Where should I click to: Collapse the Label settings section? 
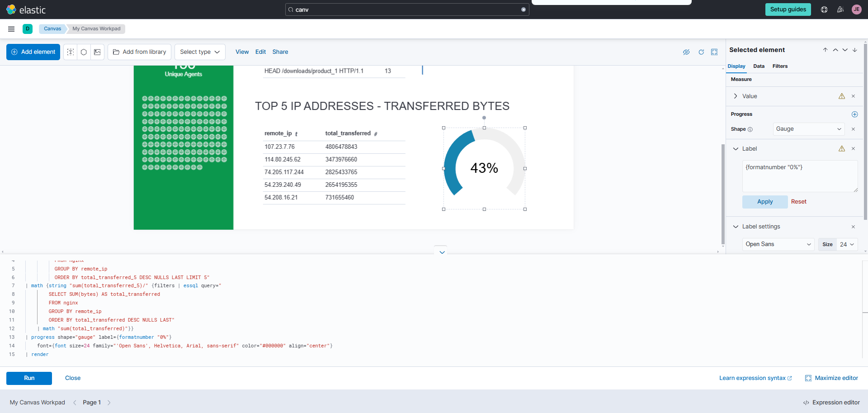(x=736, y=227)
